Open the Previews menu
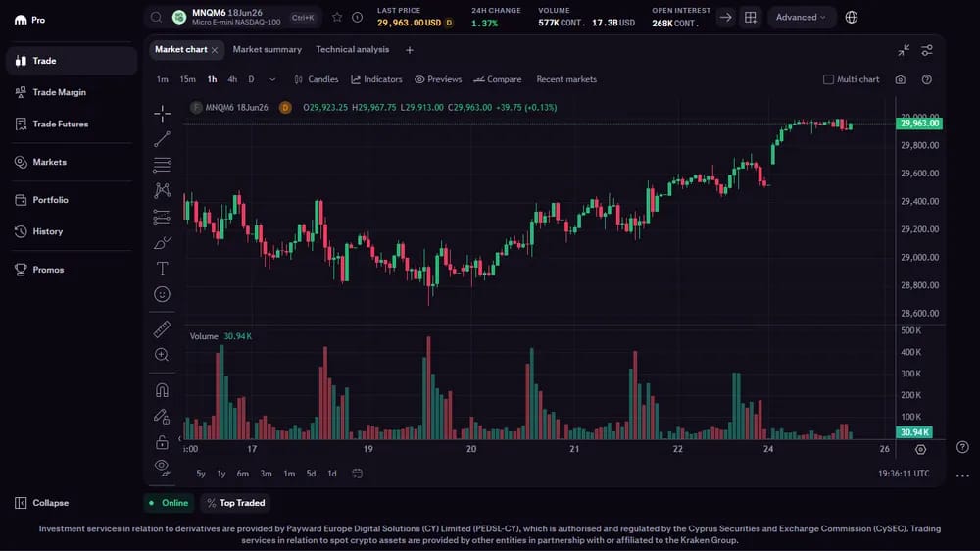The height and width of the screenshot is (551, 980). (438, 79)
